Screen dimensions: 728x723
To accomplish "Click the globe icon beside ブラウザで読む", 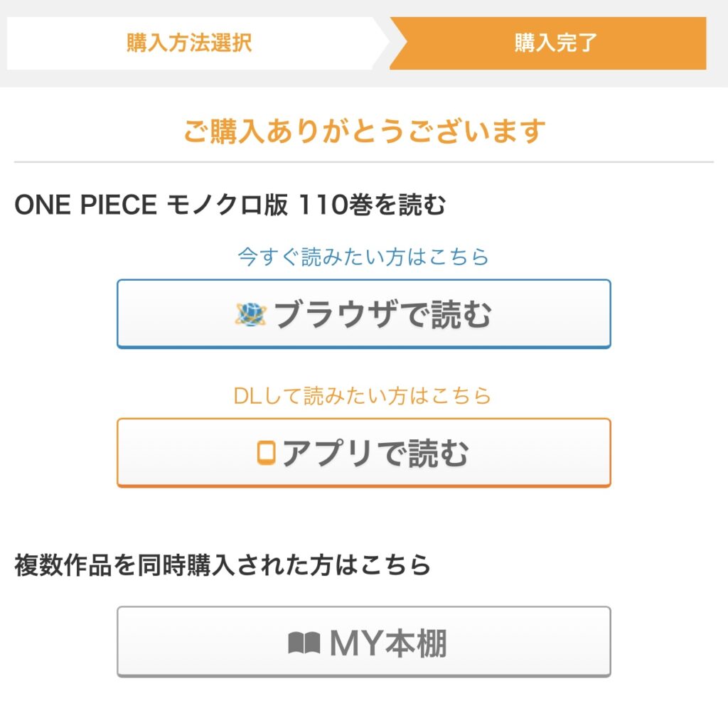I will coord(250,314).
